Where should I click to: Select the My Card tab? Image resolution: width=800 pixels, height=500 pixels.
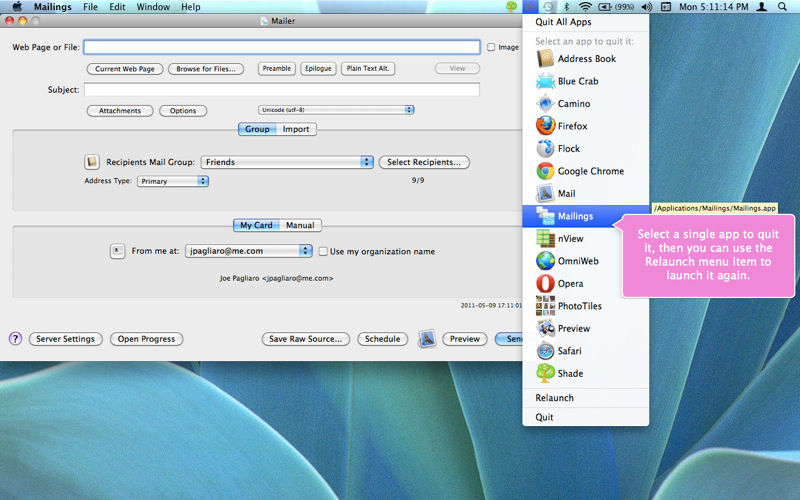(256, 225)
